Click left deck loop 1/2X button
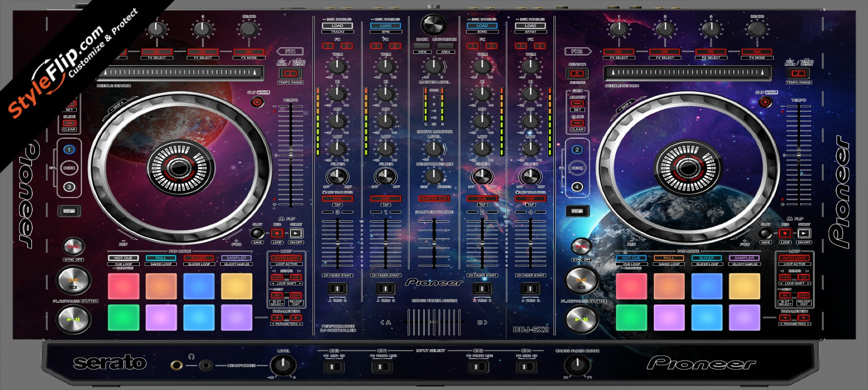The image size is (868, 390). [277, 277]
